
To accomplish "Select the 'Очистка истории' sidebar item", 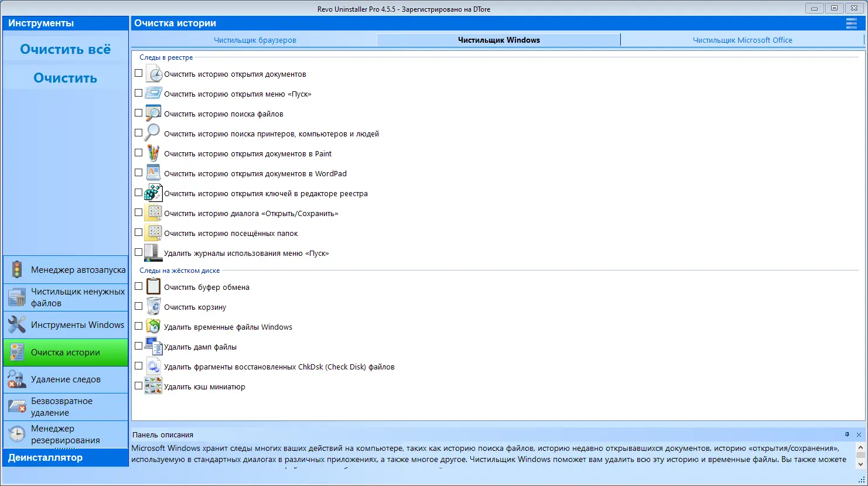I will click(x=66, y=352).
